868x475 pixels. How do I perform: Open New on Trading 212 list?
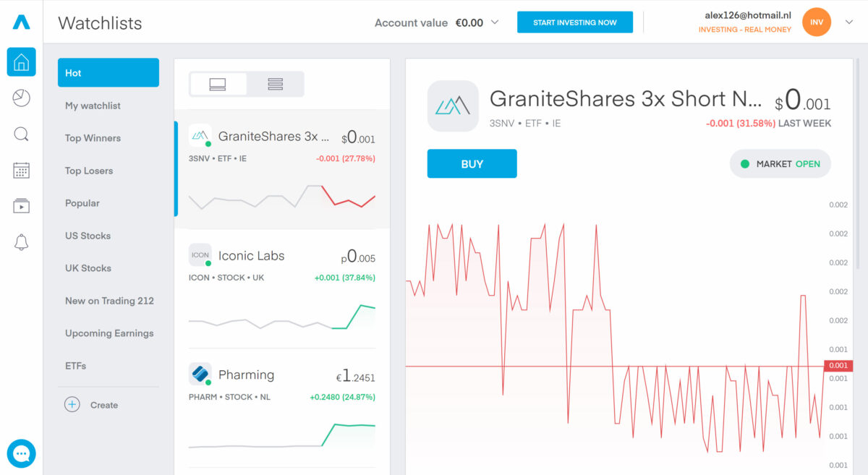(x=109, y=301)
